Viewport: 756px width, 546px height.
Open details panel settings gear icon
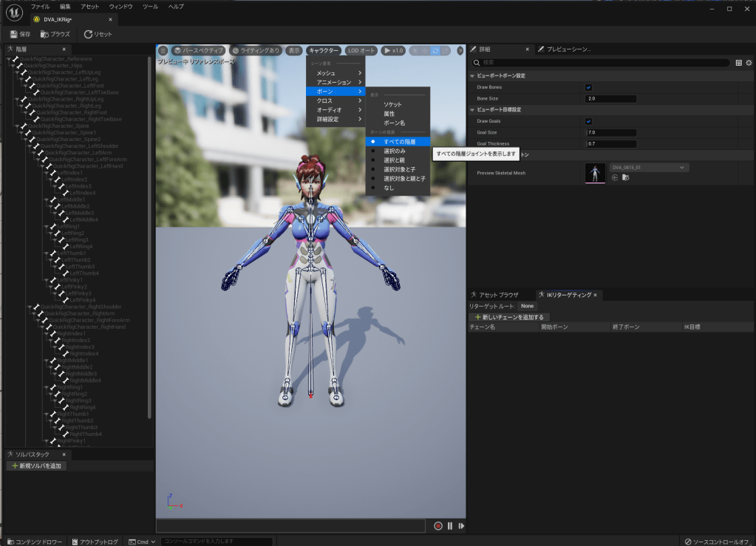(x=749, y=63)
